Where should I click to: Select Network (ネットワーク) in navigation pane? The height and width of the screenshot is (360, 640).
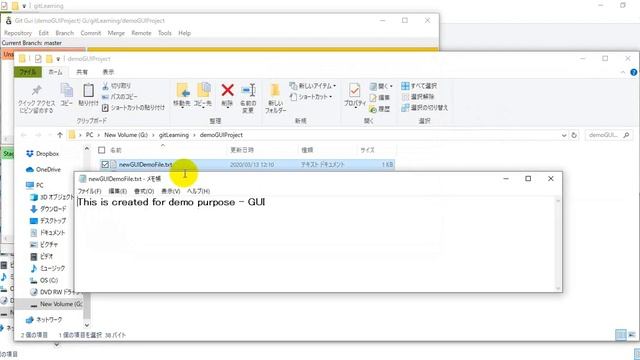click(x=44, y=320)
